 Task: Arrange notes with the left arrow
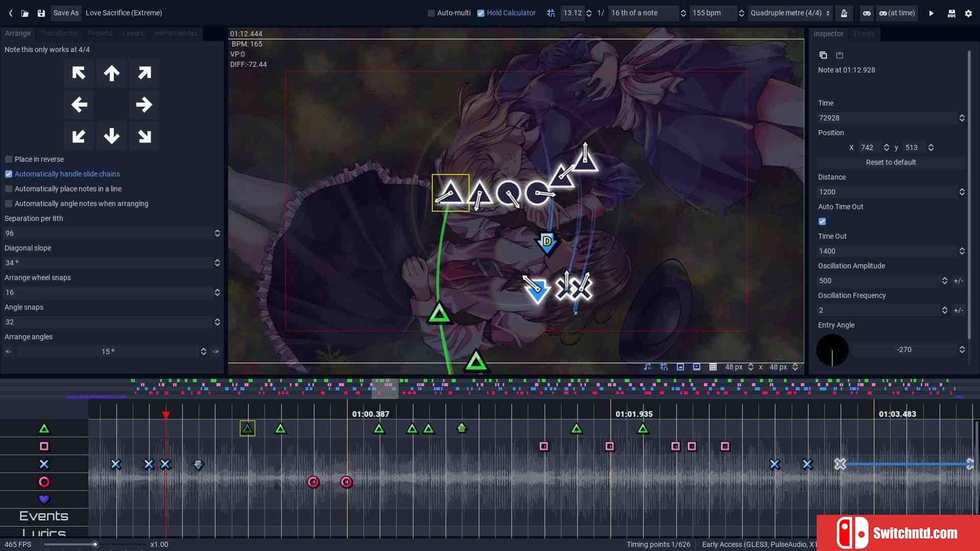pos(79,105)
